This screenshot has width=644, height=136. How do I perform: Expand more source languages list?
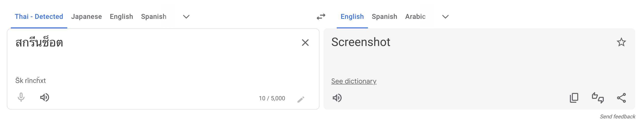tap(186, 17)
